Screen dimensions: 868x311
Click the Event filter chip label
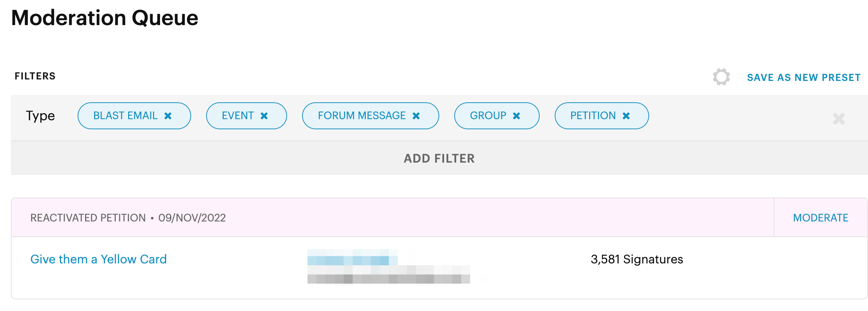click(238, 115)
